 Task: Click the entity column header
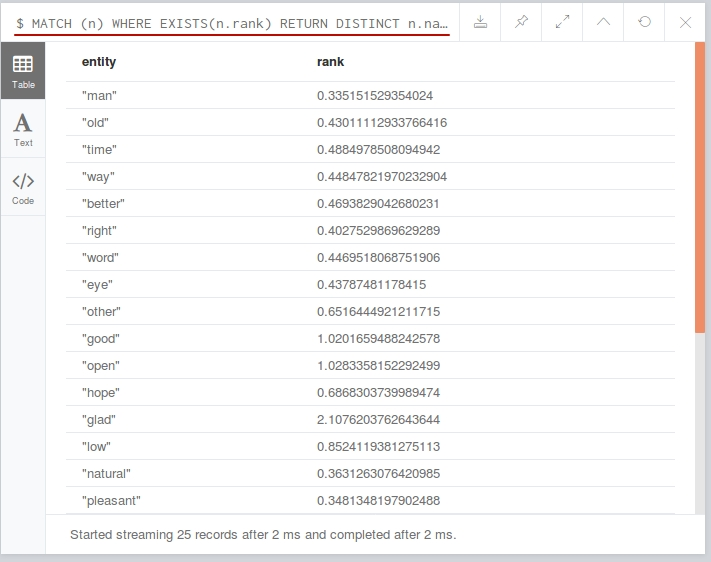[99, 62]
